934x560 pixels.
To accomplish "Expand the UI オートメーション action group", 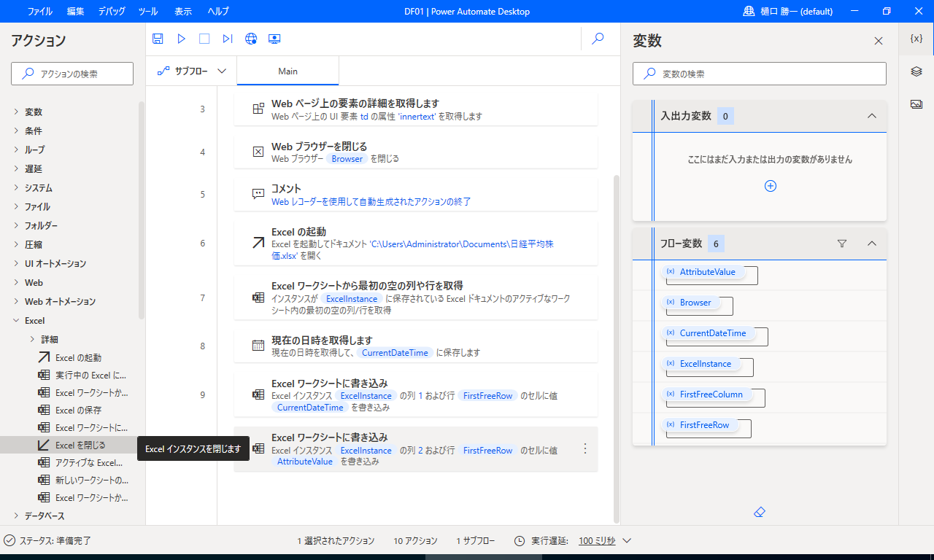I will [x=16, y=264].
